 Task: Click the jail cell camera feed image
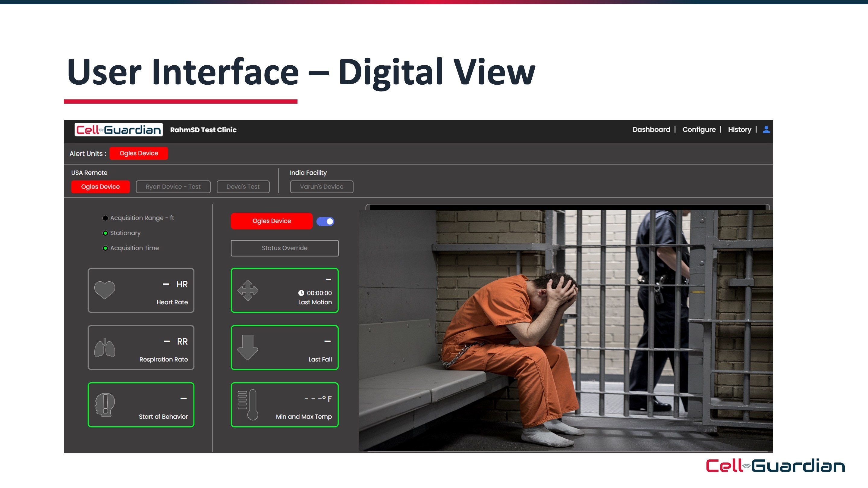click(x=565, y=330)
